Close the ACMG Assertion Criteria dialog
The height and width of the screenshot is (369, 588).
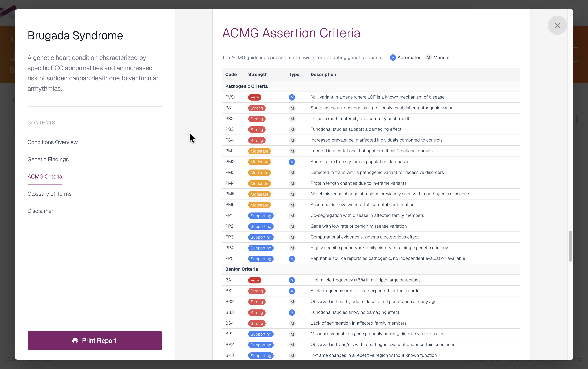(557, 25)
